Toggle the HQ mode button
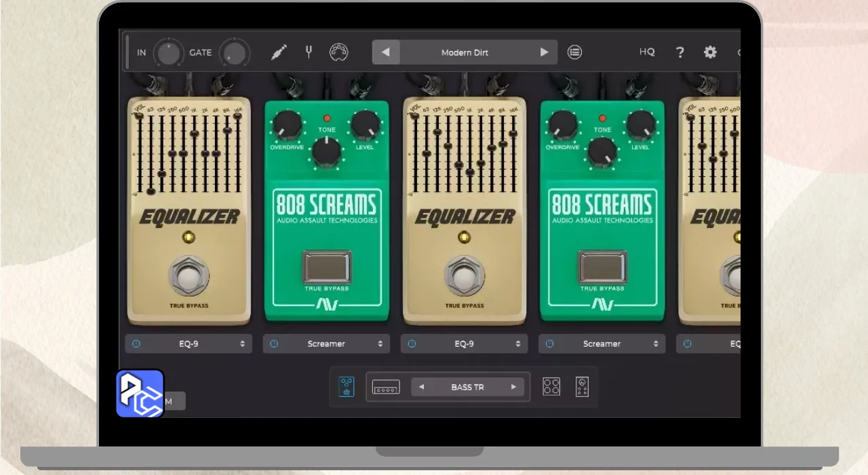The width and height of the screenshot is (868, 475). (647, 52)
